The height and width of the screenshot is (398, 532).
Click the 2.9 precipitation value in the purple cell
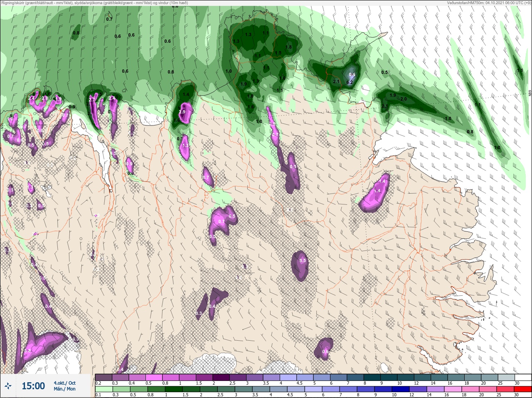182,112
